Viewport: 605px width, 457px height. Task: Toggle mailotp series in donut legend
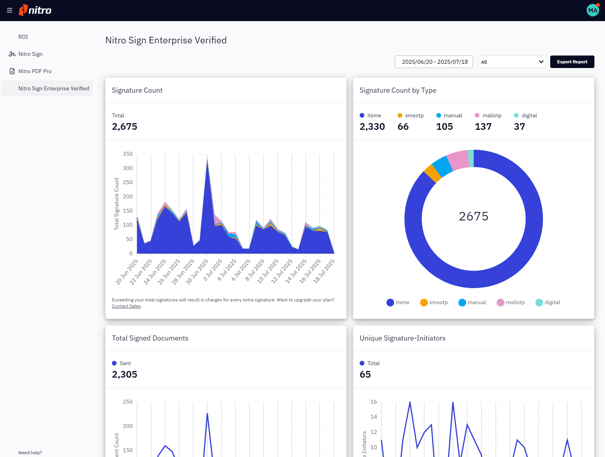click(509, 302)
